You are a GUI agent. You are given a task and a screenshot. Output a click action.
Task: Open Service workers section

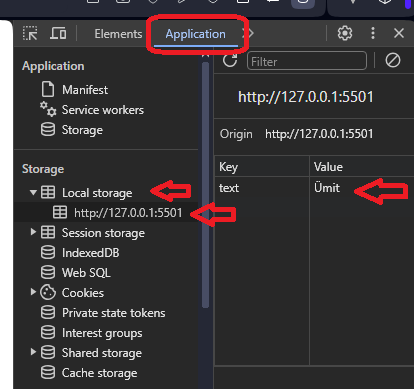[x=103, y=110]
